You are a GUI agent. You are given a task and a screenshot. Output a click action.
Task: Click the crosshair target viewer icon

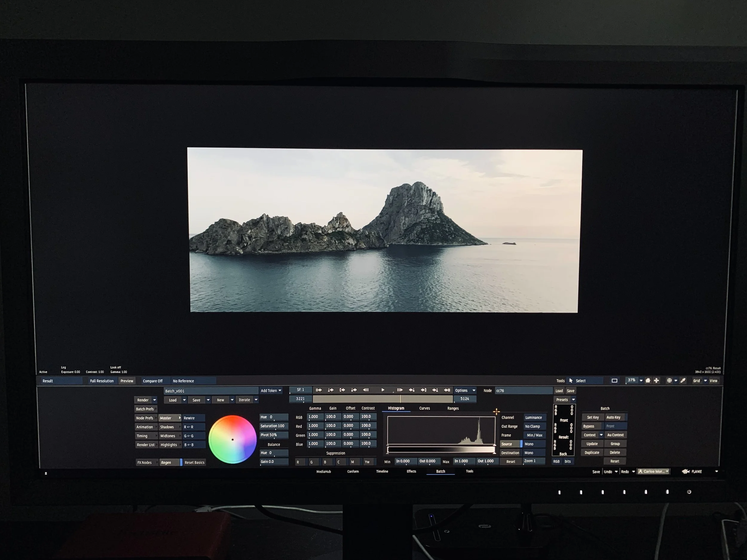coord(669,381)
